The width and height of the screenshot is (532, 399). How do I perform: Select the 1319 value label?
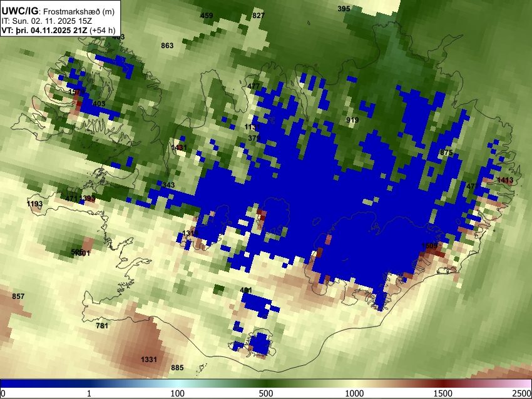pos(190,233)
